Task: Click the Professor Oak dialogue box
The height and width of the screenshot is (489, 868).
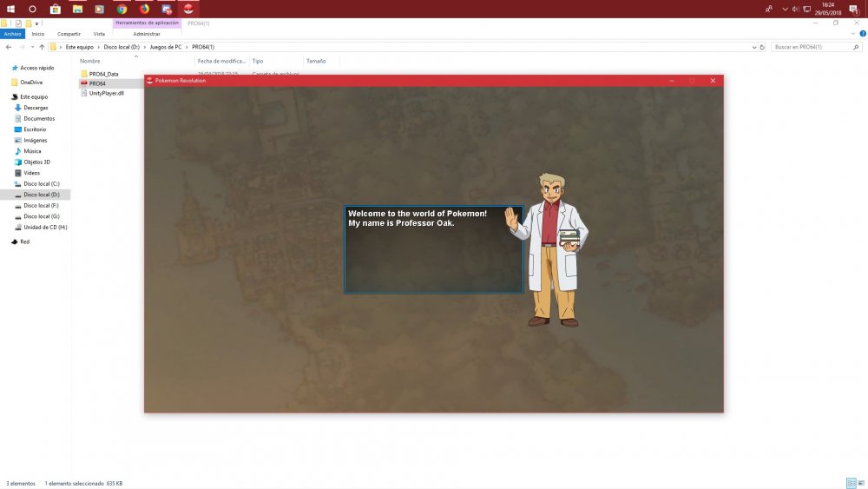Action: click(x=434, y=249)
